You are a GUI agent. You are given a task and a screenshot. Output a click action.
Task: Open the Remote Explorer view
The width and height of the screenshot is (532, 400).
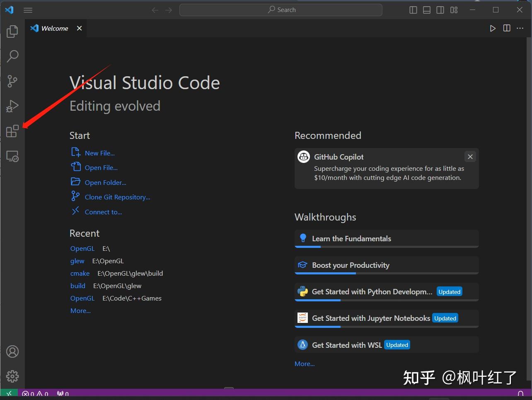tap(12, 156)
